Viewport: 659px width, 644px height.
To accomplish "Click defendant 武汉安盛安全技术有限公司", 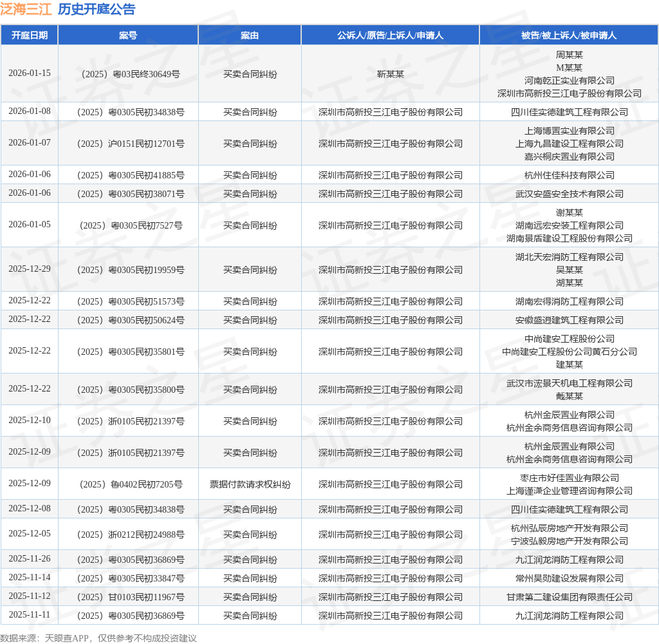I will tap(569, 194).
